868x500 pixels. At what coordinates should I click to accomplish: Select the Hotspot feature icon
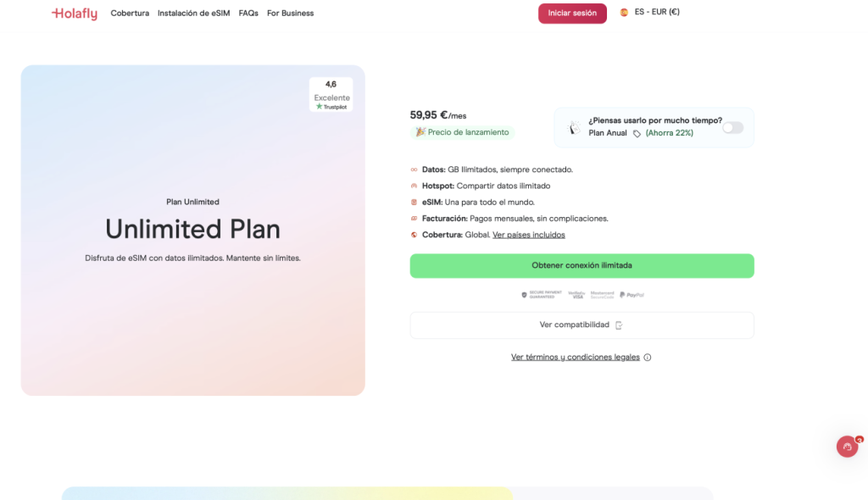(x=415, y=186)
